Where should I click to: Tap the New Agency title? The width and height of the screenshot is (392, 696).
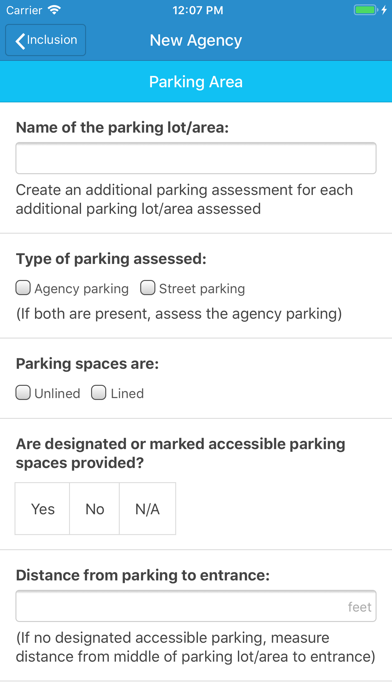196,40
